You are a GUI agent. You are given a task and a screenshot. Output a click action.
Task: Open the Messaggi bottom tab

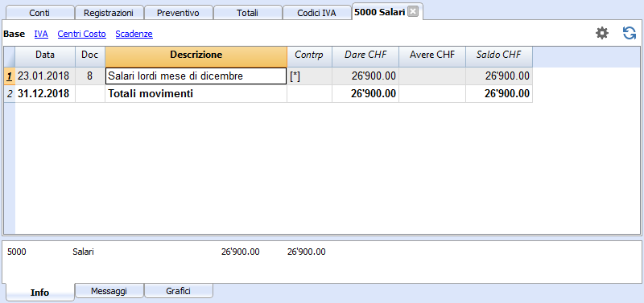tap(109, 291)
